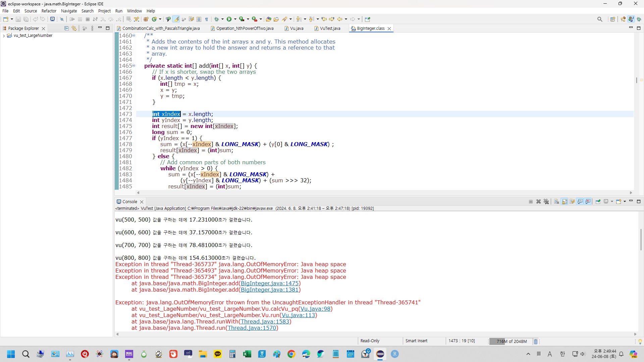Image resolution: width=644 pixels, height=362 pixels.
Task: Expand vu_test_LargeNumber project tree
Action: click(4, 36)
